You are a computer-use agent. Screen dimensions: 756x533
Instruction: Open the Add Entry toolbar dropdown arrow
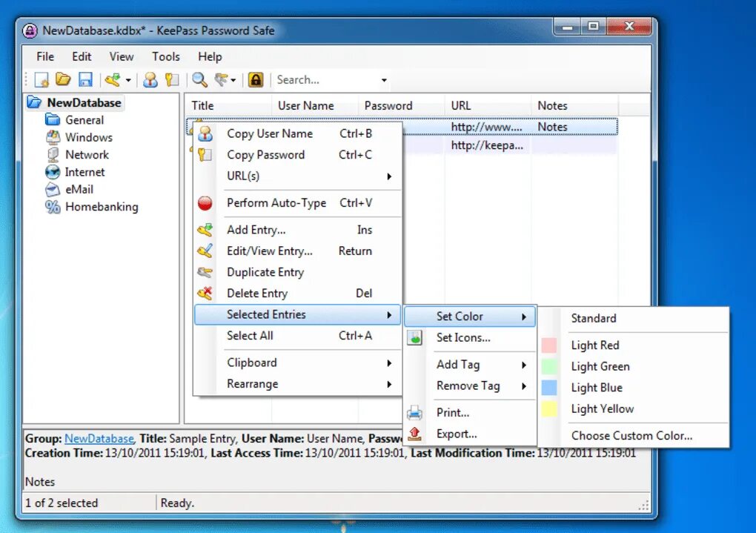click(128, 80)
